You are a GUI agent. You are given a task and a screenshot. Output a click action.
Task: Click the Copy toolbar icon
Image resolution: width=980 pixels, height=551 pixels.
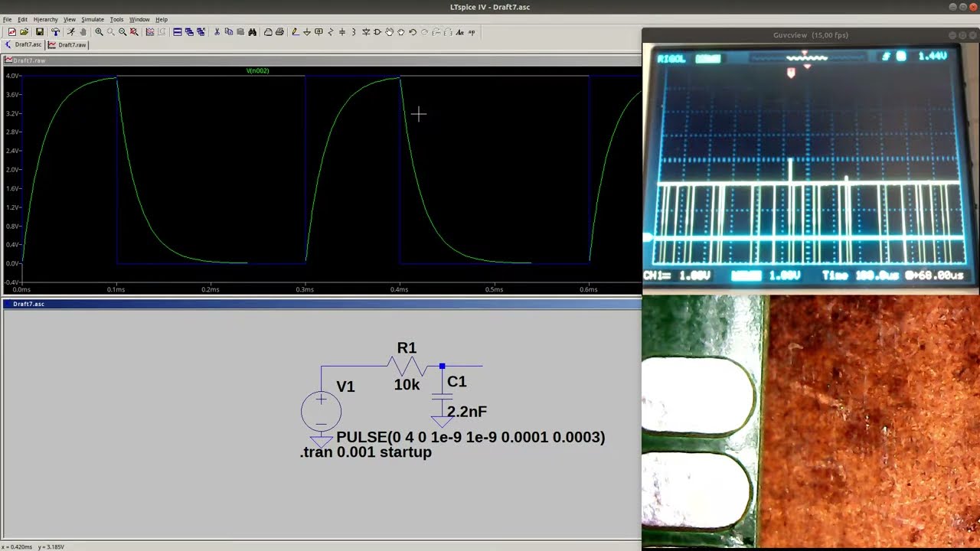click(x=228, y=32)
